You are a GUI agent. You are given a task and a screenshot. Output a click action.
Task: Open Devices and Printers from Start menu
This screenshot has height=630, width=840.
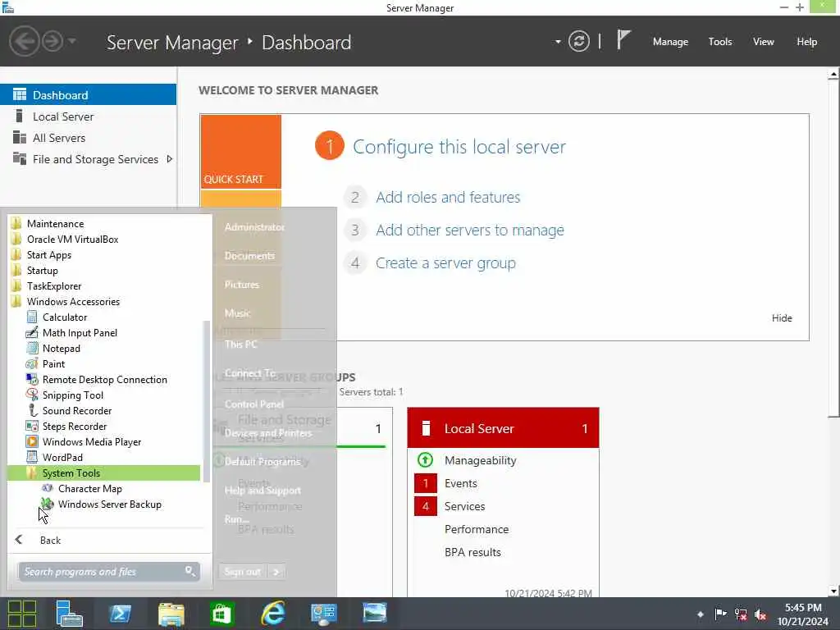pyautogui.click(x=268, y=432)
